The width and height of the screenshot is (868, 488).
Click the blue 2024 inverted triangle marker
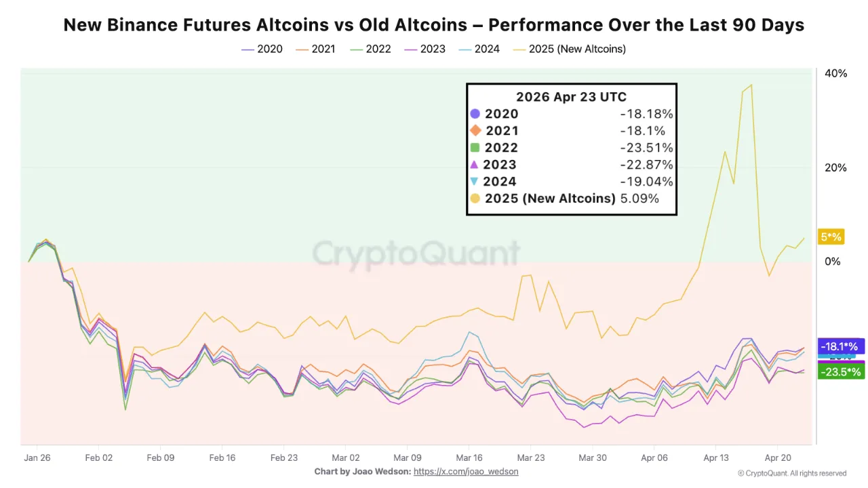(475, 182)
